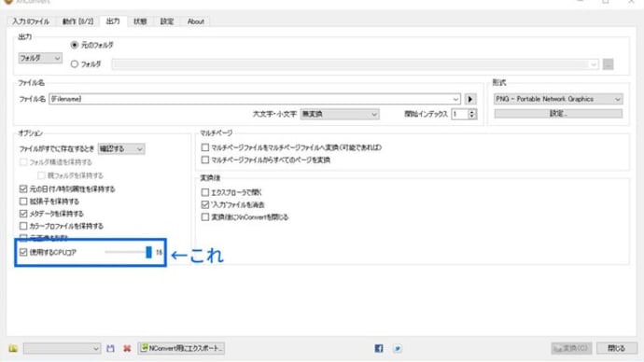This screenshot has height=362, width=644.
Task: Click the open preset folder icon
Action: (x=13, y=348)
